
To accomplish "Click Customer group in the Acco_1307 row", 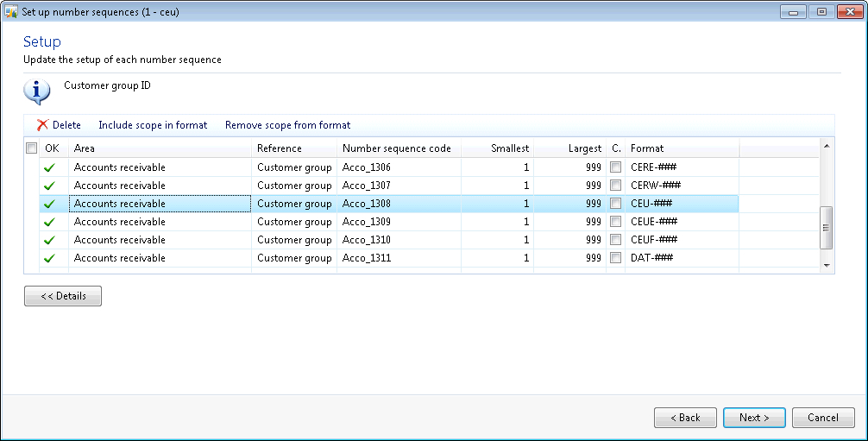I will coord(294,186).
